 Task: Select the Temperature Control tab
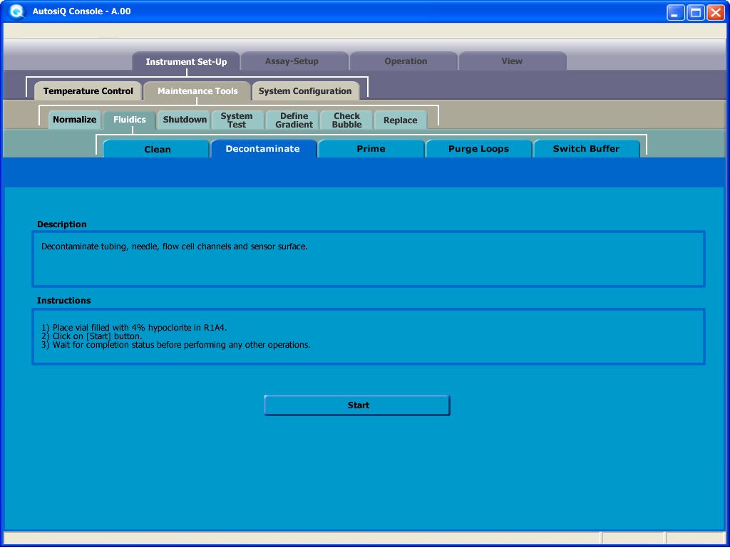pyautogui.click(x=88, y=90)
